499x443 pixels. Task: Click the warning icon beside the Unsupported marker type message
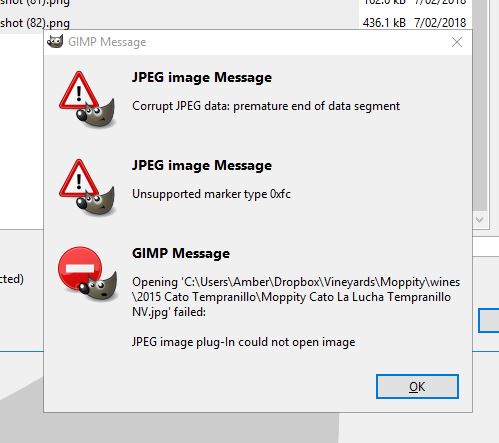pos(87,187)
